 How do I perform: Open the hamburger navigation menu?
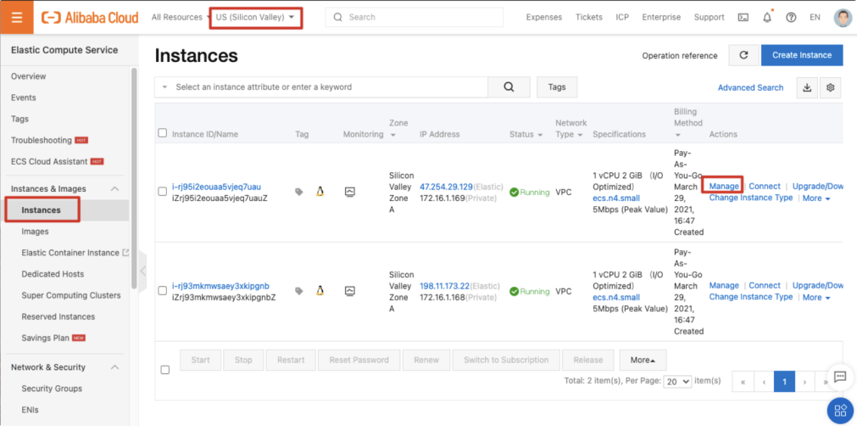pos(17,17)
